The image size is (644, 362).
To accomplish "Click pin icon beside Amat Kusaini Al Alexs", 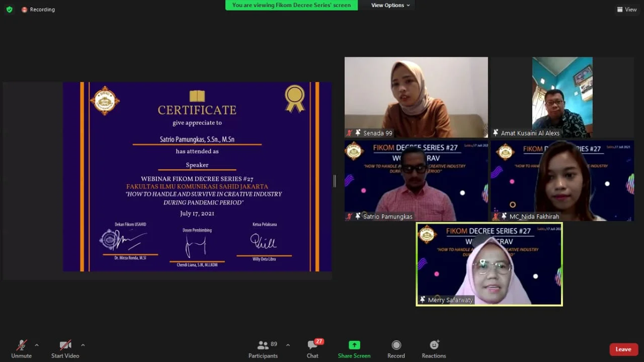I will [x=496, y=133].
